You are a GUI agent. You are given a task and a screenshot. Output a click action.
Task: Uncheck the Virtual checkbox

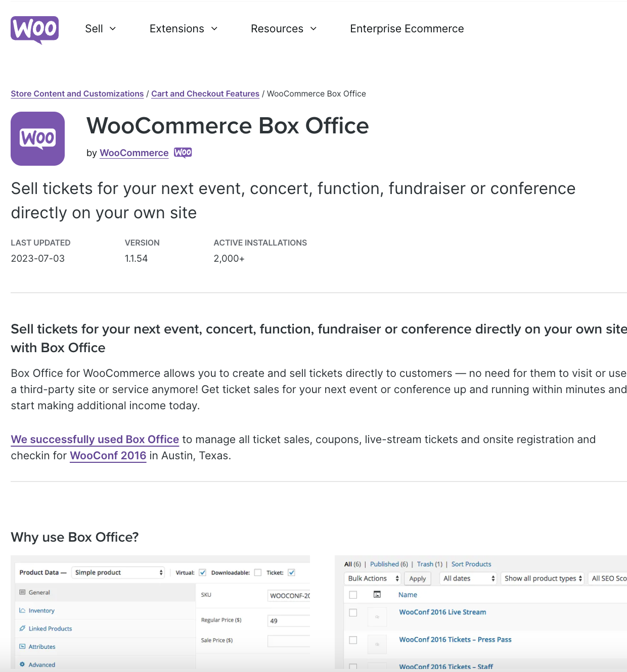click(203, 572)
